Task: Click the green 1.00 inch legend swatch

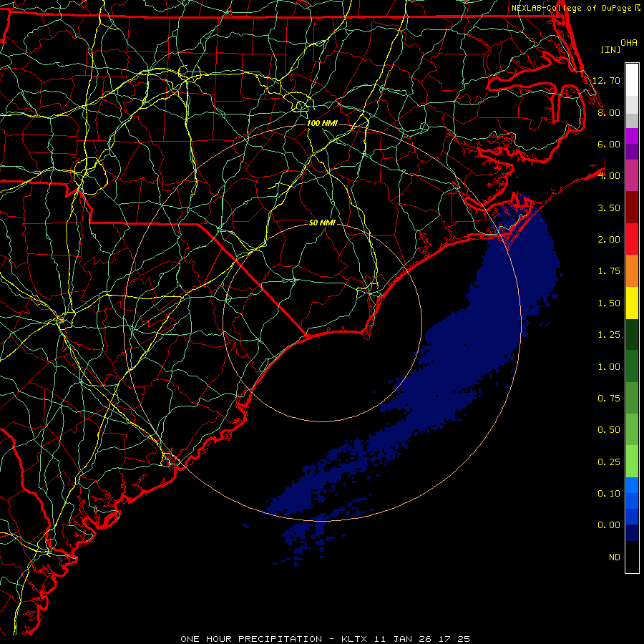Action: [x=632, y=366]
